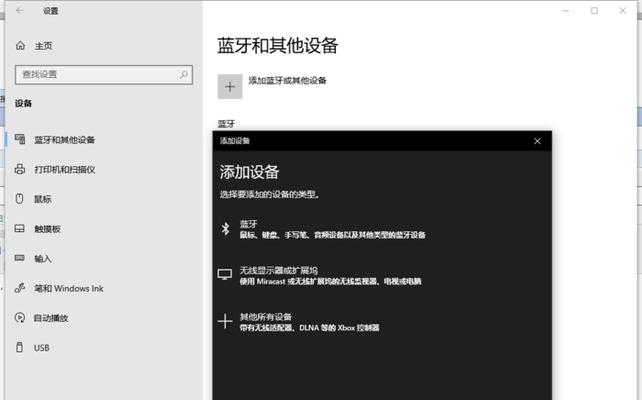Open 自动播放 settings page
642x400 pixels.
(x=51, y=318)
